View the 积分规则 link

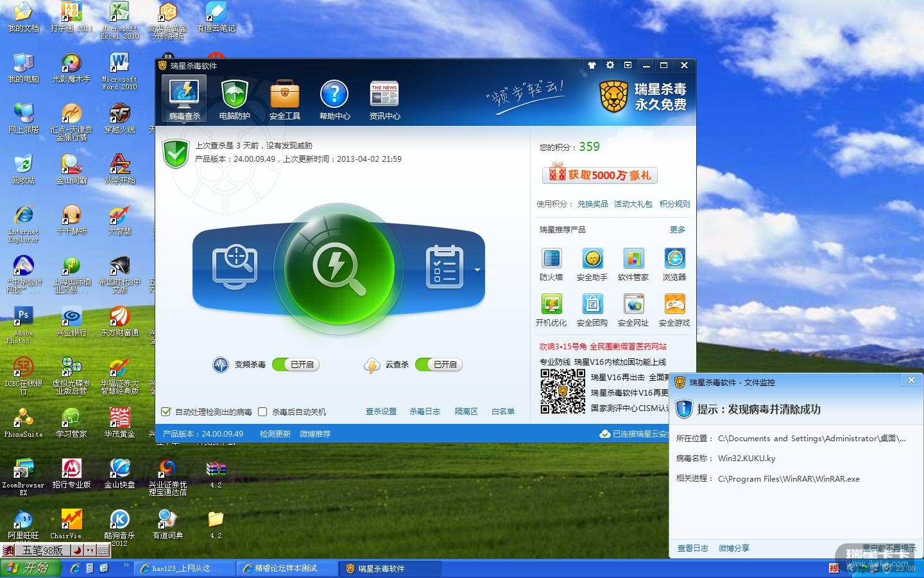pos(674,204)
